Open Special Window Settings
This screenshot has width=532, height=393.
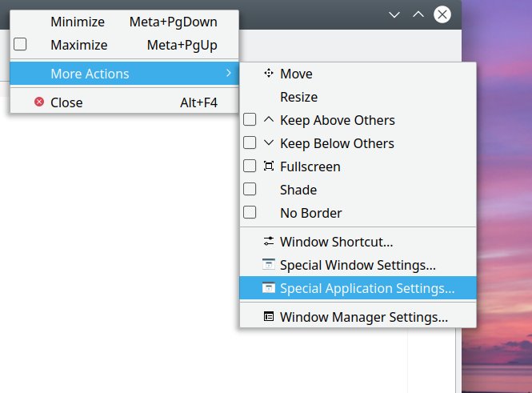click(x=358, y=264)
